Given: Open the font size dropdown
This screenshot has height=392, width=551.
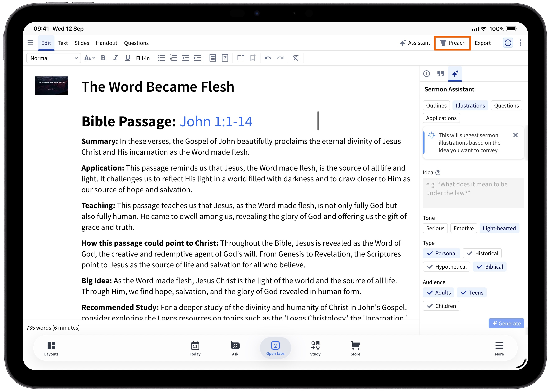Looking at the screenshot, I should (x=90, y=58).
